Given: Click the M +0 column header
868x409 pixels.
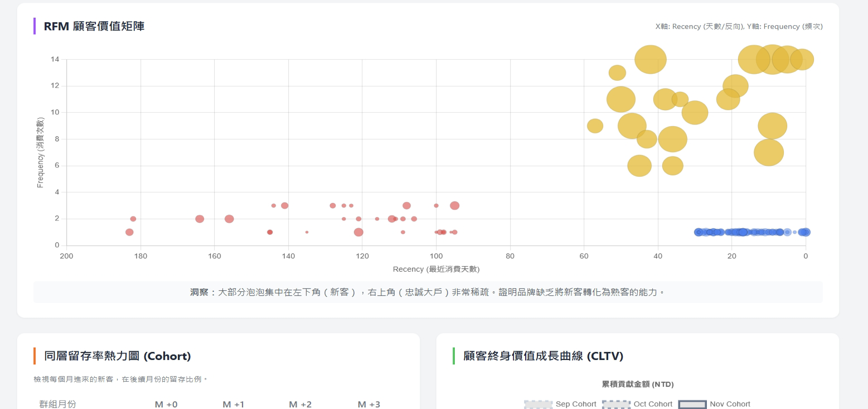Looking at the screenshot, I should [x=166, y=404].
